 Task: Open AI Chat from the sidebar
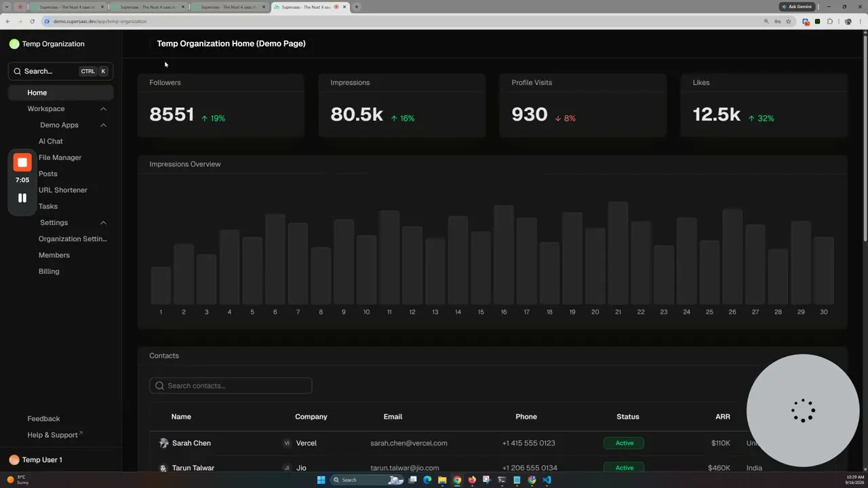pos(51,142)
